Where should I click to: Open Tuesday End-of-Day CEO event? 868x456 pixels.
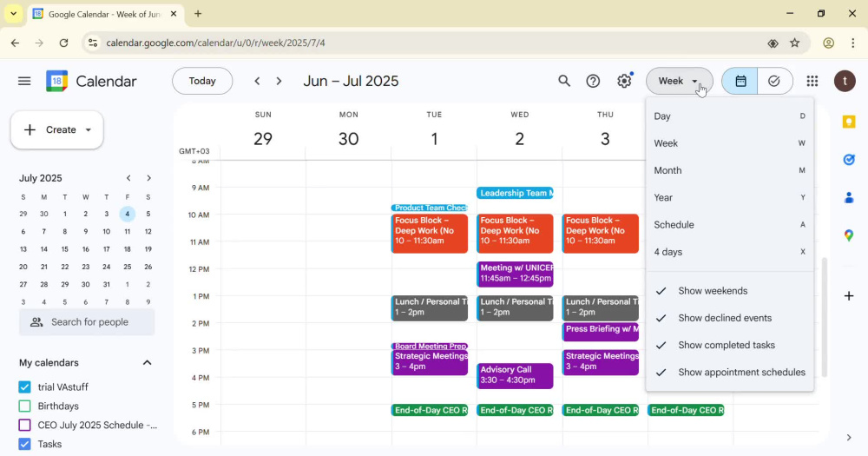tap(430, 411)
